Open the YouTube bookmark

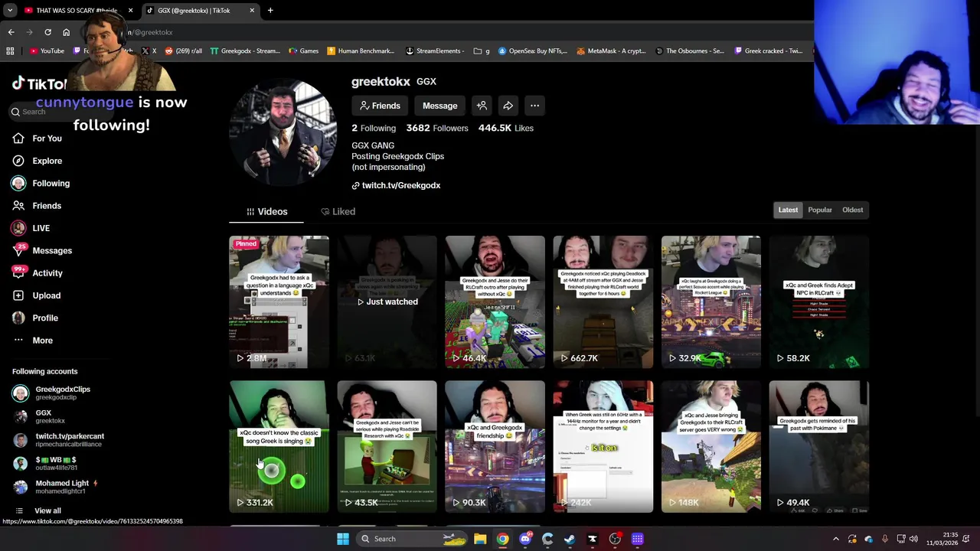[x=47, y=51]
